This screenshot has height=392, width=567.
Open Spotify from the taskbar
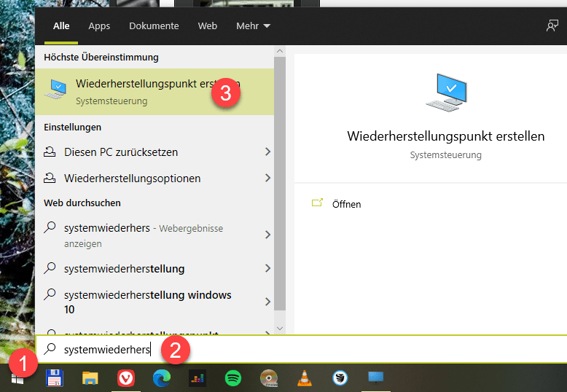tap(233, 378)
